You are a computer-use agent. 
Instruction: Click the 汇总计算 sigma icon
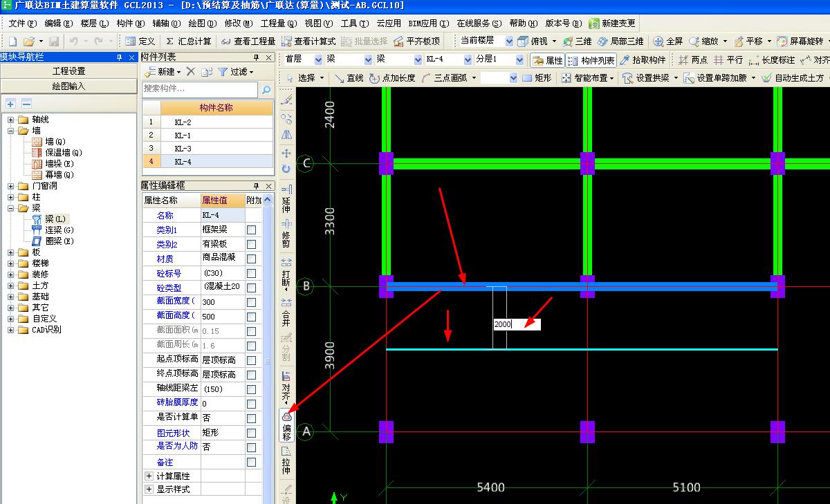[169, 41]
